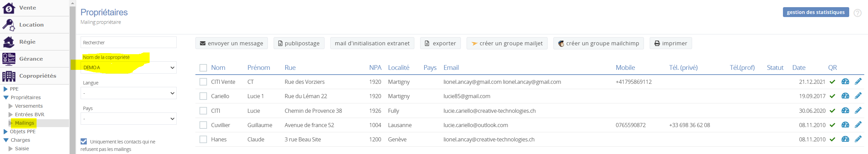Open dashboard gauge icon for CITI Vente row
This screenshot has height=154, width=868.
pyautogui.click(x=845, y=82)
